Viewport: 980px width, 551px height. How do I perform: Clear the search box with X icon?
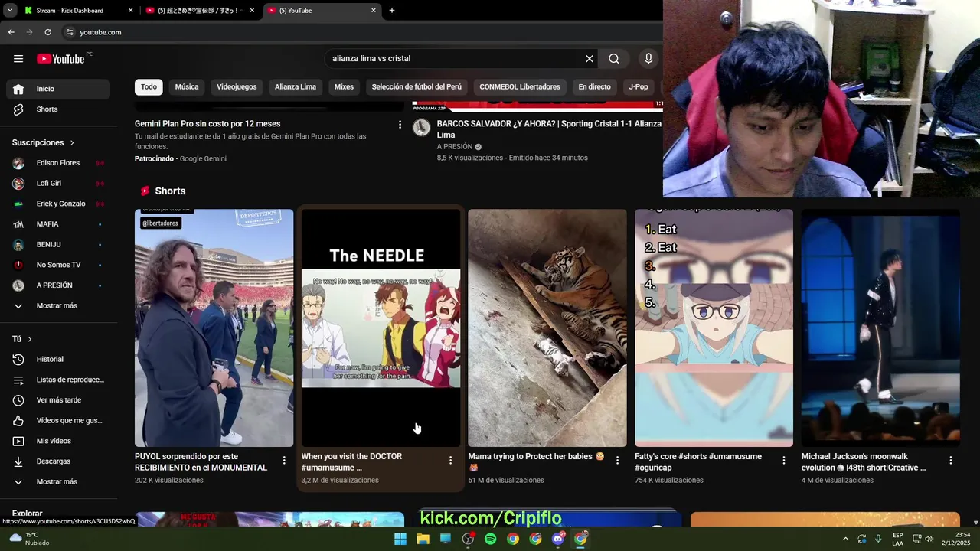pyautogui.click(x=590, y=59)
